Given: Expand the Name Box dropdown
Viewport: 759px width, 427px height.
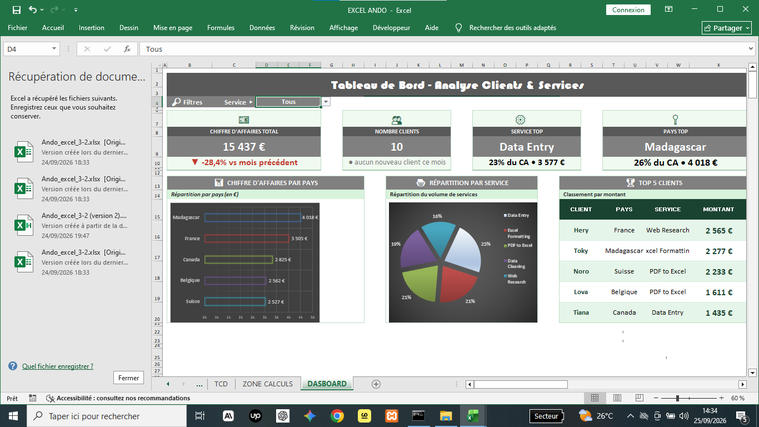Looking at the screenshot, I should [x=54, y=49].
